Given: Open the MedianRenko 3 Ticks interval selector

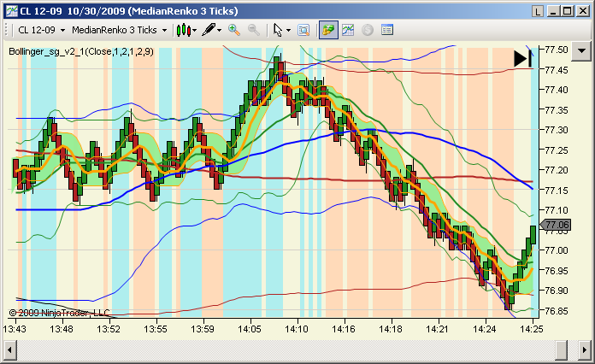Looking at the screenshot, I should pyautogui.click(x=119, y=30).
